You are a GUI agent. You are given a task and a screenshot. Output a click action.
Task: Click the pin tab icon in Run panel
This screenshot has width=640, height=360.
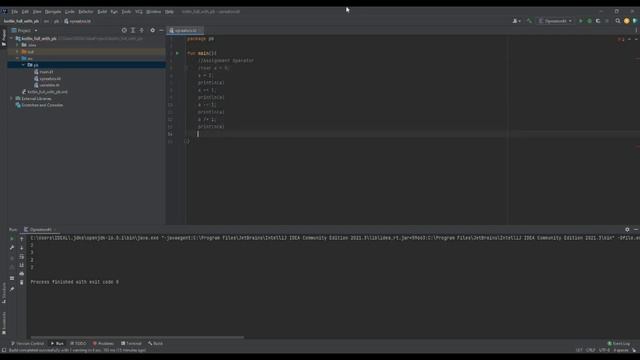point(12,289)
